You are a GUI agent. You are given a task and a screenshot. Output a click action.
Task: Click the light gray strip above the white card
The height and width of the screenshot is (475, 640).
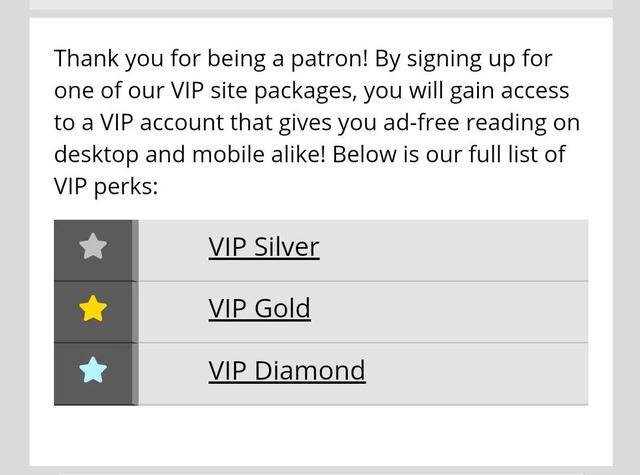point(321,4)
